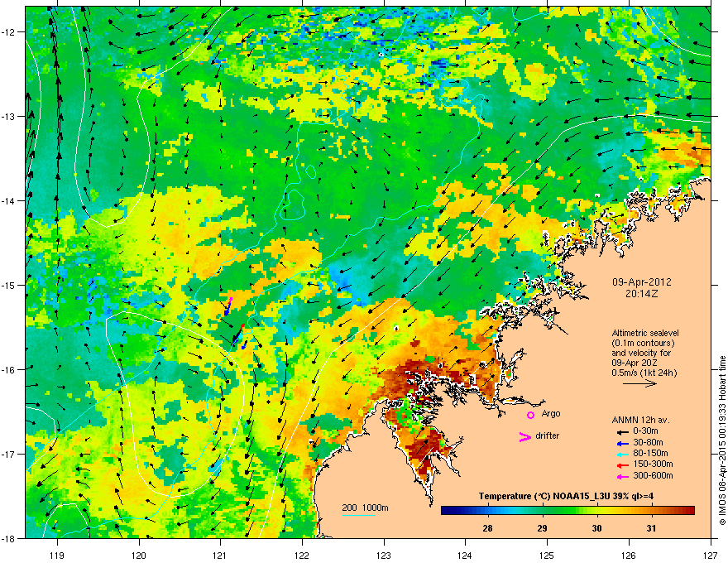Click the magenta 300-600m legend arrow
This screenshot has height=563, width=728.
622,476
